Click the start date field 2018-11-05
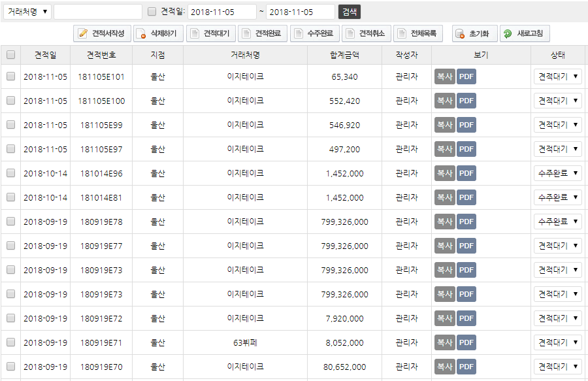 (x=222, y=12)
